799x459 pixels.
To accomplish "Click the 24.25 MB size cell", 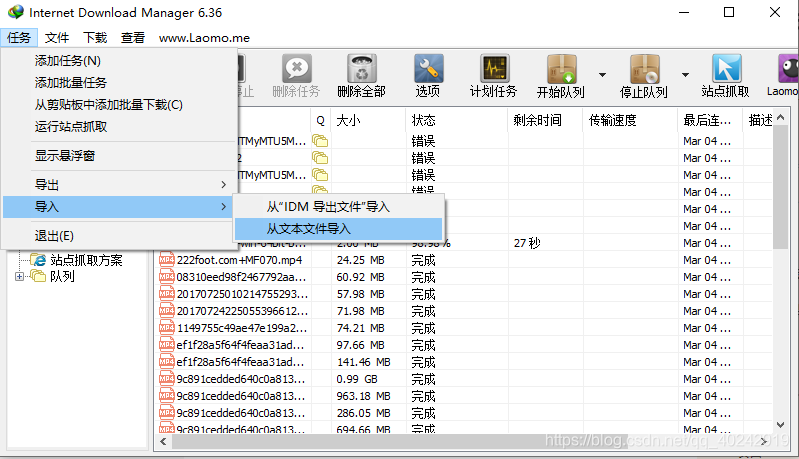I will point(360,260).
